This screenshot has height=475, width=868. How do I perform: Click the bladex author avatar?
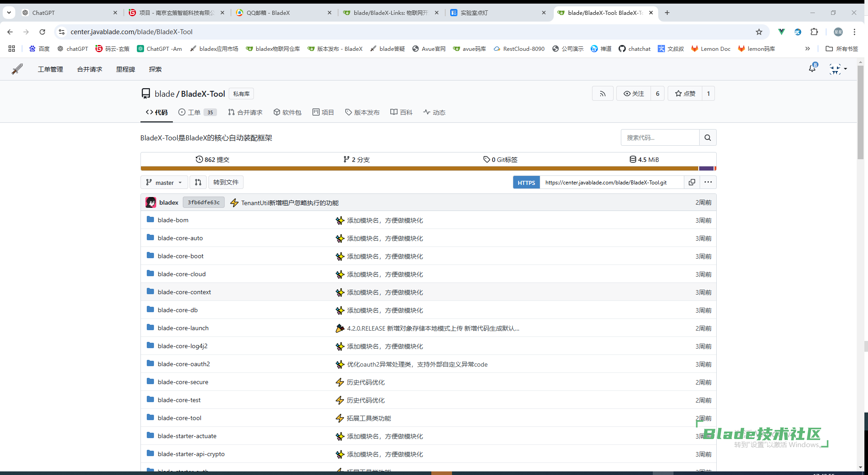[x=151, y=202]
